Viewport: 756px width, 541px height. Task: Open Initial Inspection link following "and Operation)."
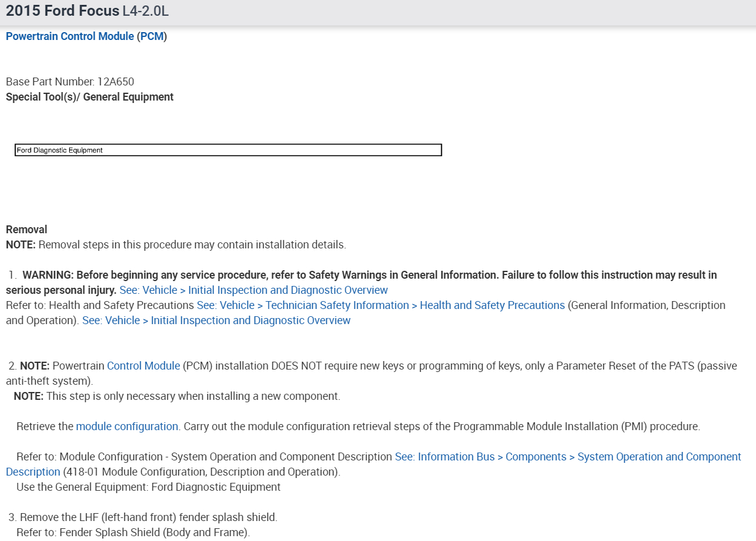(216, 320)
